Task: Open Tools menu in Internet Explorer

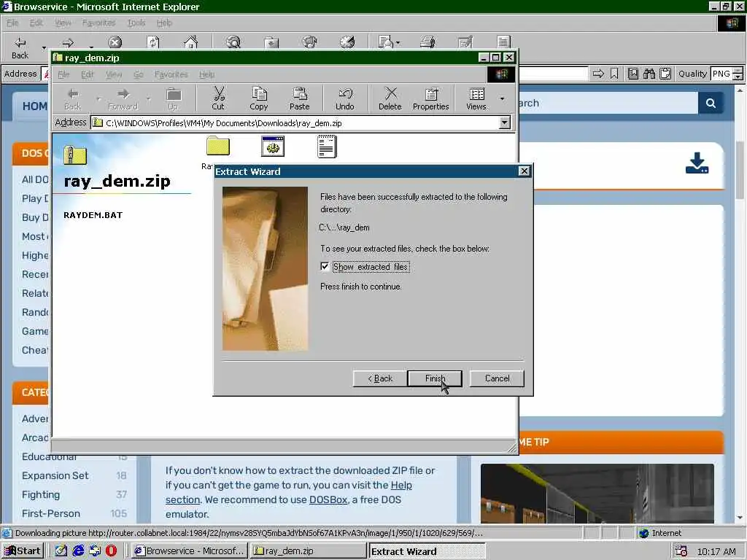Action: pyautogui.click(x=136, y=23)
